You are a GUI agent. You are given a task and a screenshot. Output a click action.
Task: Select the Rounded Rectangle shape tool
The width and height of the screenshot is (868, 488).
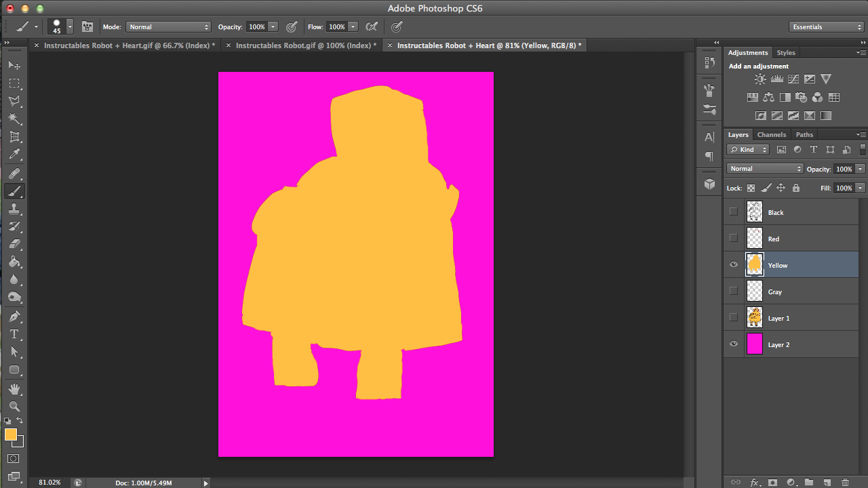[x=14, y=369]
